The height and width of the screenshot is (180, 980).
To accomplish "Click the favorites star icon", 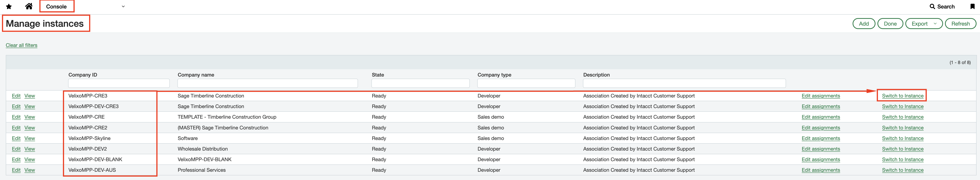I will (9, 7).
